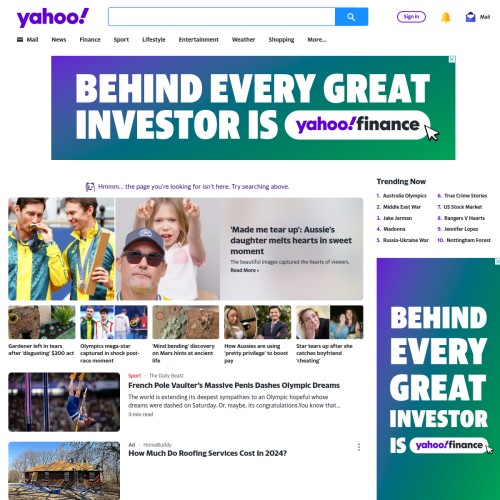The height and width of the screenshot is (500, 500).
Task: Open the Mars discovery story thumbnail
Action: [186, 322]
